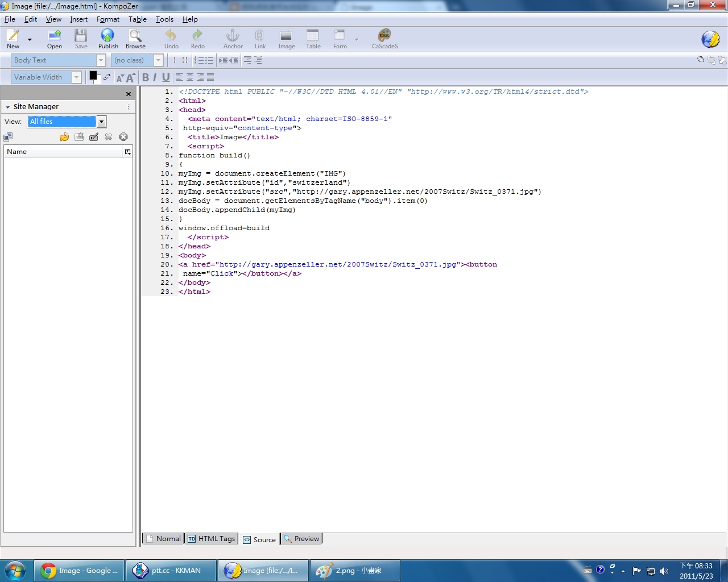Click the white background color swatch
The height and width of the screenshot is (582, 728).
(x=98, y=81)
